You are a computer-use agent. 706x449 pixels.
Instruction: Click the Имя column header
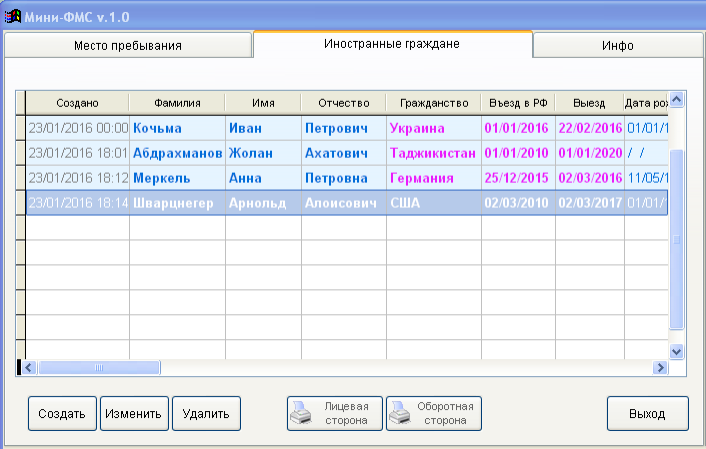point(263,103)
